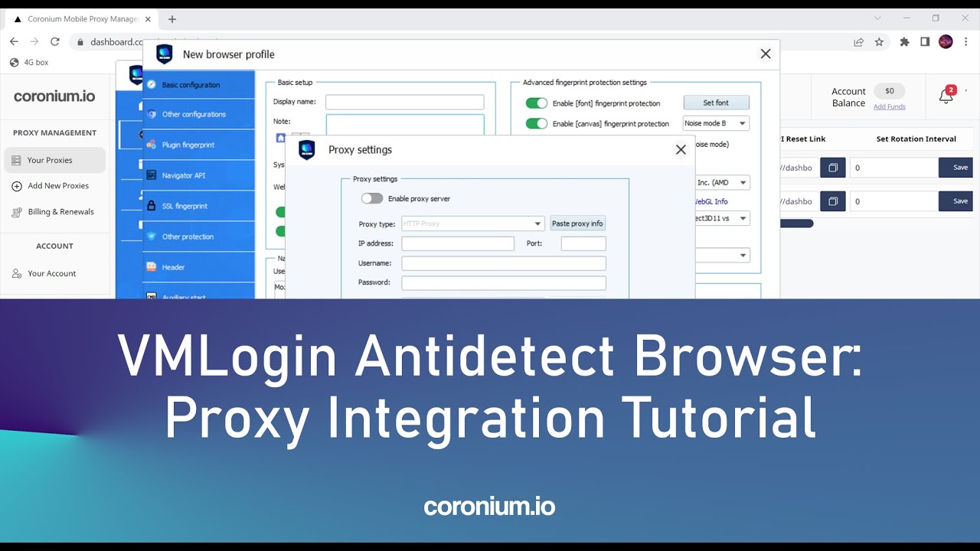Open Your Proxies in sidebar

click(x=54, y=160)
